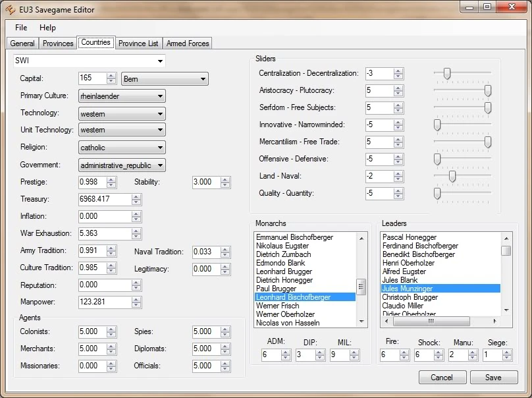Click the Land - Naval slider handle
The image size is (532, 398).
click(x=452, y=176)
